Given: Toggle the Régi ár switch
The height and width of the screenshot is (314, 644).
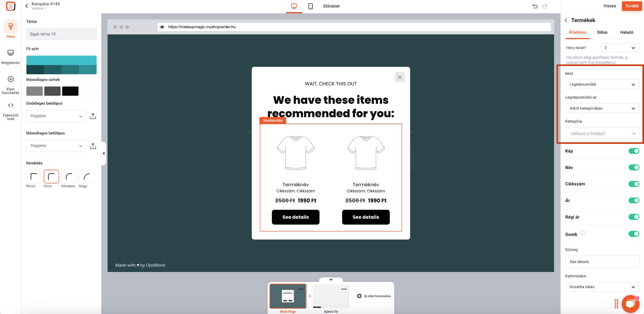Looking at the screenshot, I should click(x=634, y=217).
